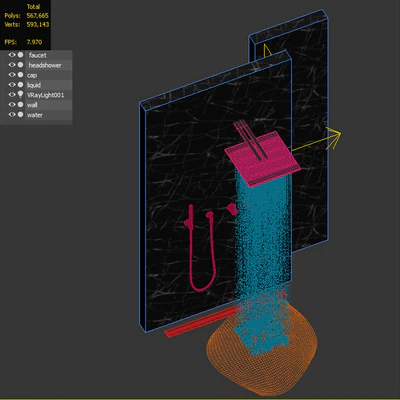The height and width of the screenshot is (400, 400).
Task: Select the cap entry in the scene list
Action: [x=48, y=75]
